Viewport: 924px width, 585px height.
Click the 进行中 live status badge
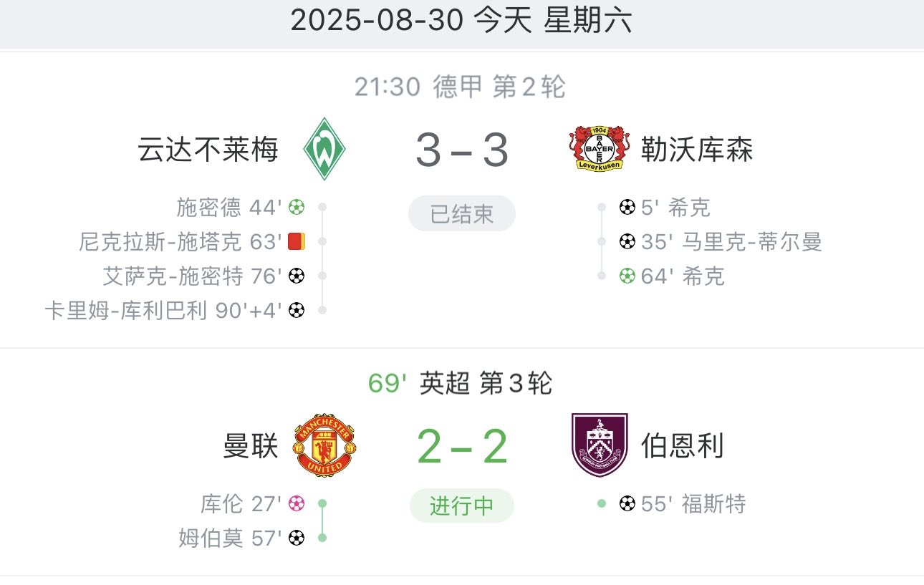[462, 506]
